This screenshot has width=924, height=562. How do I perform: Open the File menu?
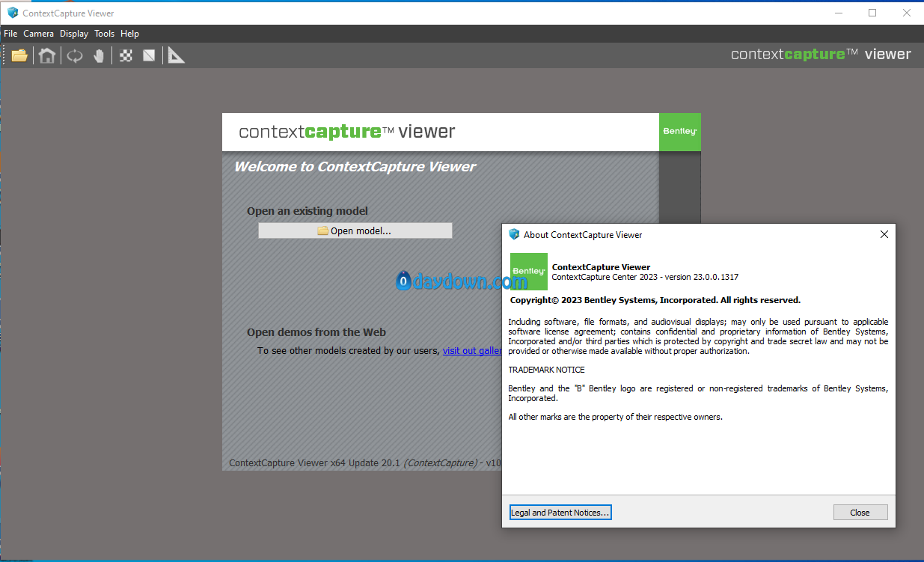10,34
